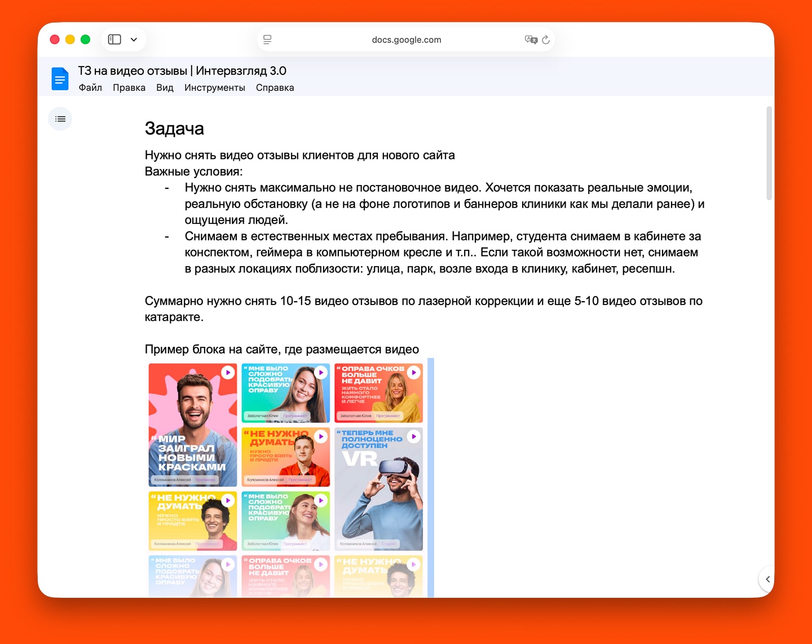Play «Не нужно думать» video on bright yellow card
The height and width of the screenshot is (644, 812).
click(228, 500)
